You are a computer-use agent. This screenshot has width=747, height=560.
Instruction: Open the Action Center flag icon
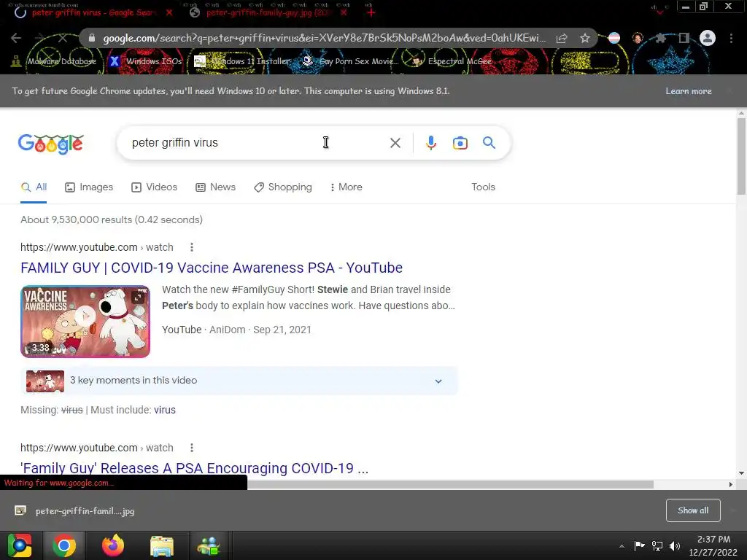pyautogui.click(x=639, y=545)
